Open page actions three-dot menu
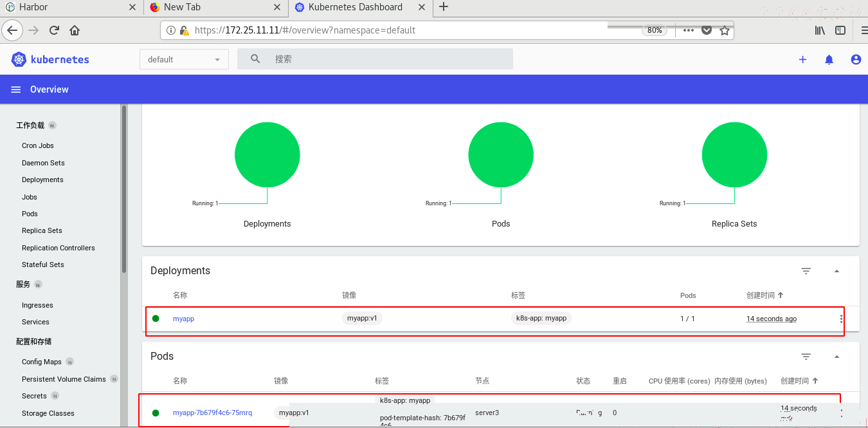868x428 pixels. click(688, 30)
